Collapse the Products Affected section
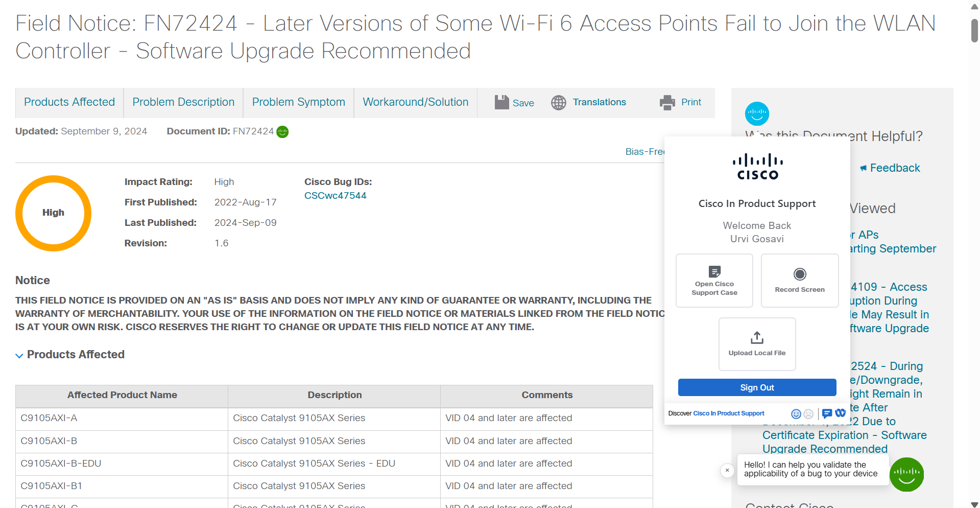980x508 pixels. point(19,355)
